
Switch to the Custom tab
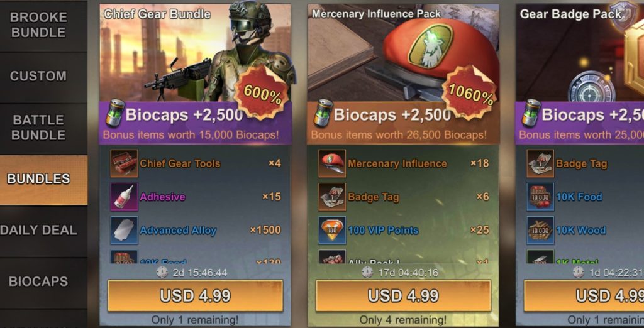pyautogui.click(x=38, y=77)
